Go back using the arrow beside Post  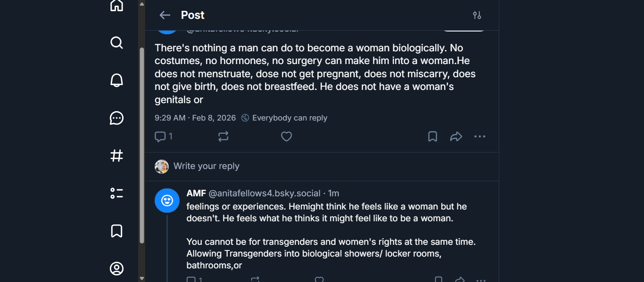click(165, 15)
